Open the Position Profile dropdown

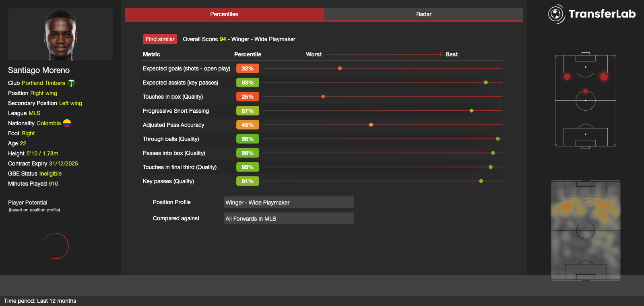pyautogui.click(x=289, y=202)
